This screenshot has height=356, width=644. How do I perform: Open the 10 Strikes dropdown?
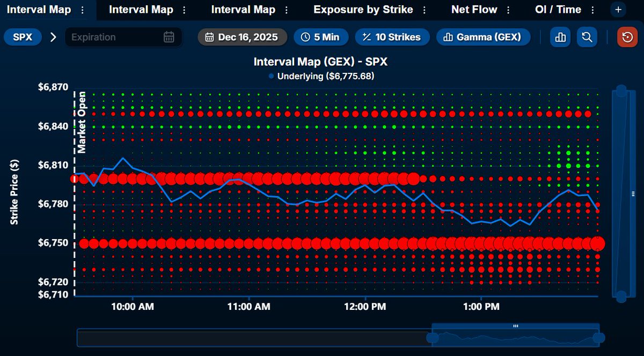(392, 37)
